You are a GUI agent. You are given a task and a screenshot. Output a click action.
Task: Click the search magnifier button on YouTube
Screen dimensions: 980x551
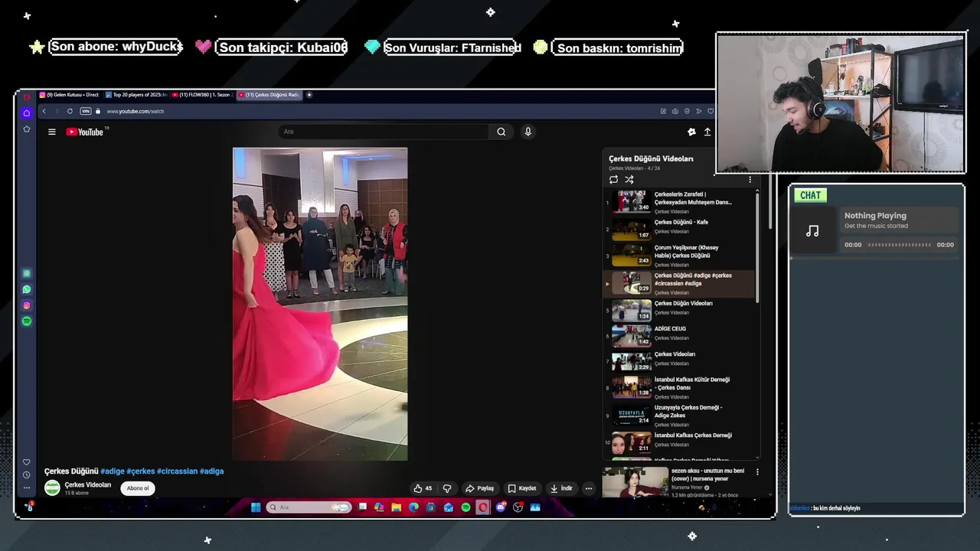(x=501, y=132)
